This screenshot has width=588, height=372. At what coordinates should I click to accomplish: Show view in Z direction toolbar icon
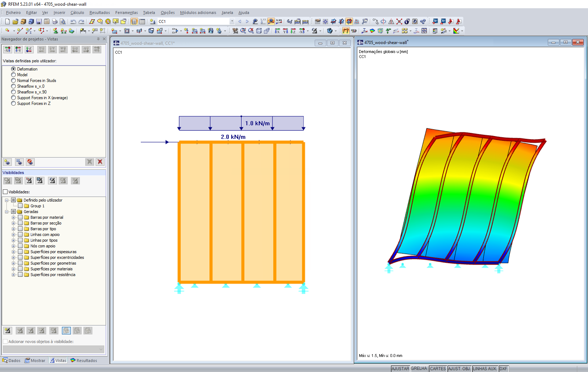point(293,31)
